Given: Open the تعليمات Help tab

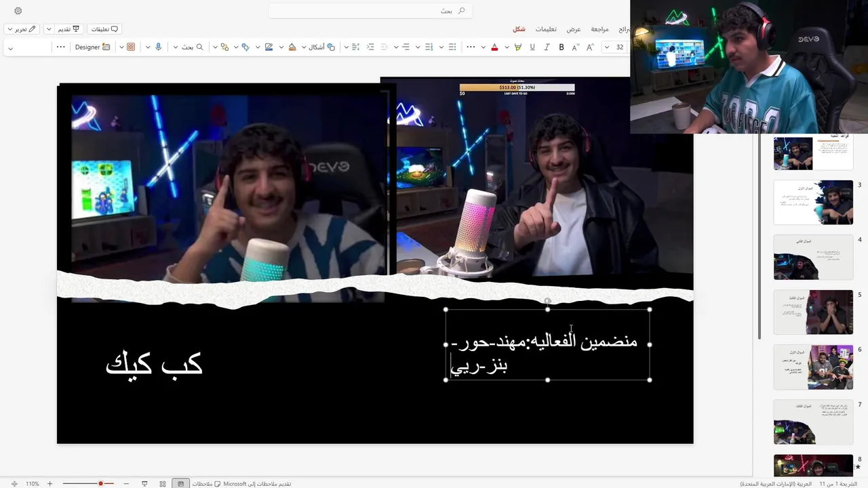Looking at the screenshot, I should click(546, 29).
